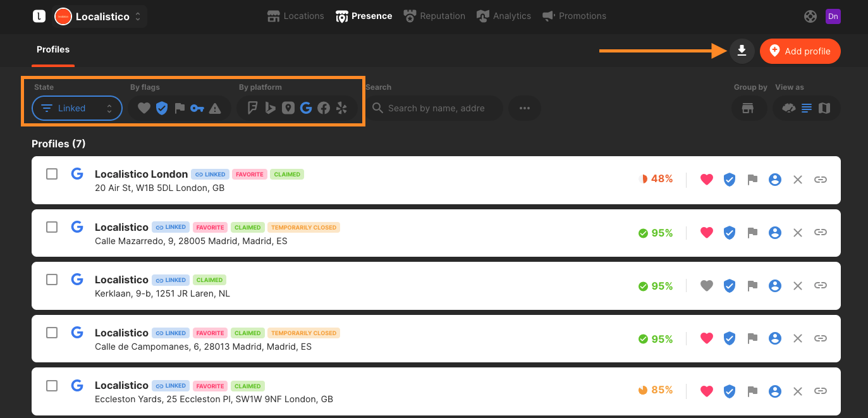
Task: Click the Profiles (7) heading
Action: (59, 144)
